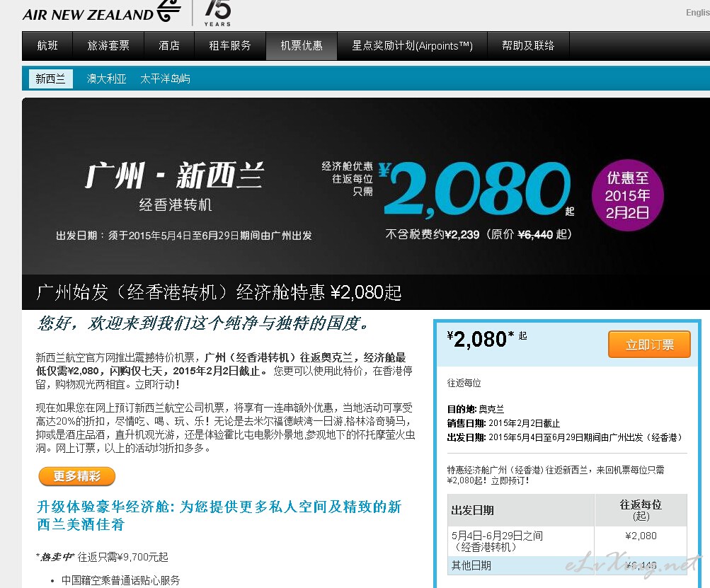710x588 pixels.
Task: Click the 5月4日-6月29日之间 table row
Action: 567,541
